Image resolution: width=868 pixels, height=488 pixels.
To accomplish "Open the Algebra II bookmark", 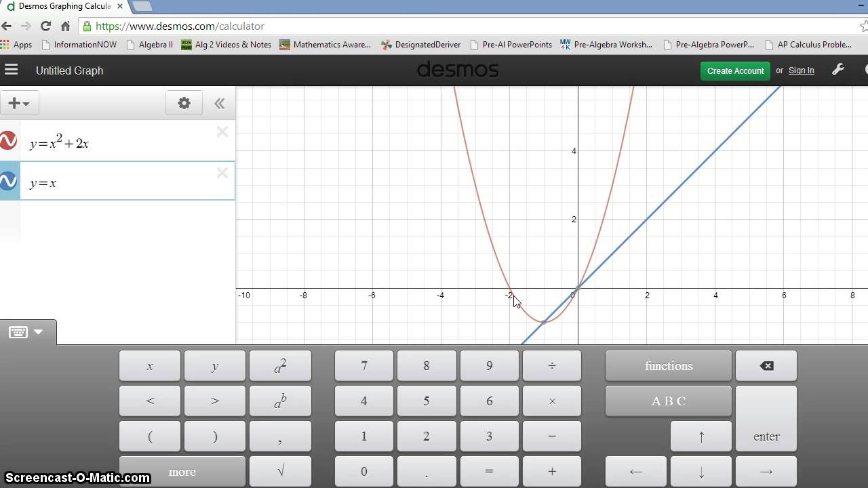I will click(151, 45).
